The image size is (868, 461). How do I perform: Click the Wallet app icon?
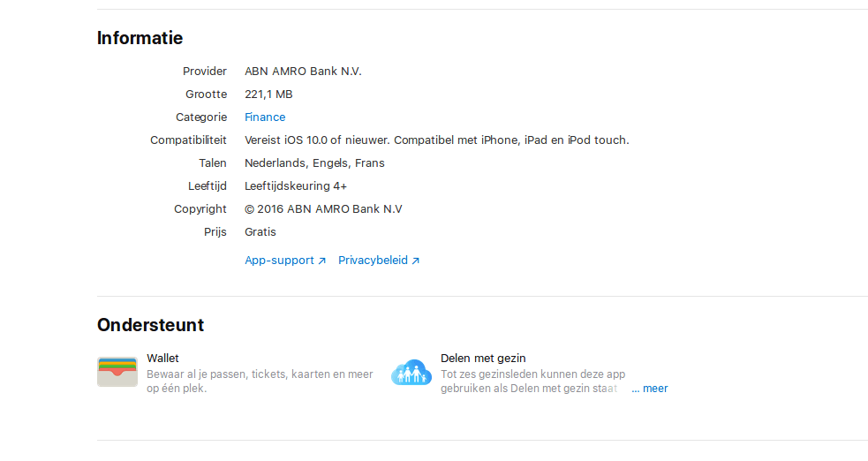[117, 372]
